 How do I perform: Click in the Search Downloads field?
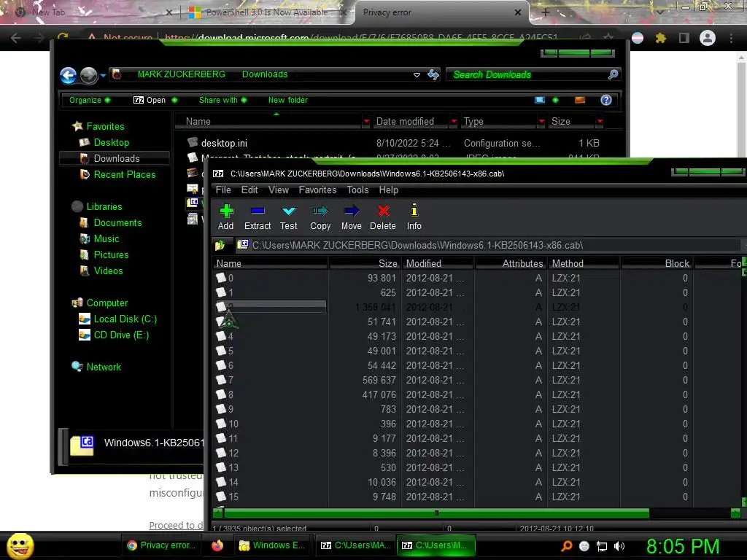coord(527,74)
